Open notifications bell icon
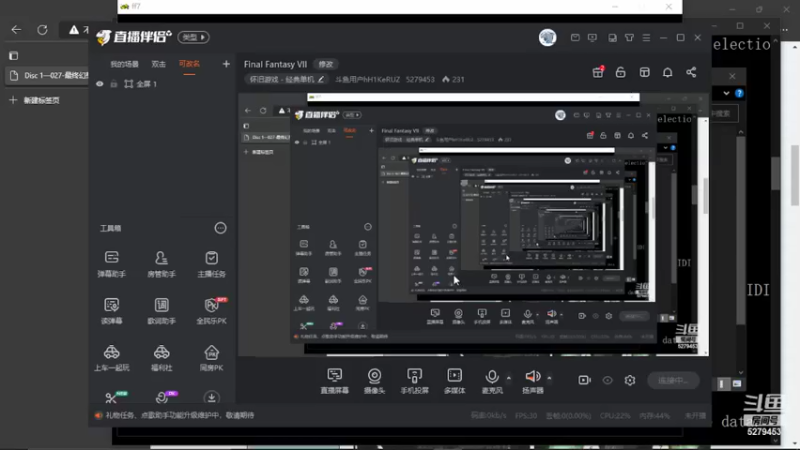Viewport: 800px width, 450px height. 667,72
